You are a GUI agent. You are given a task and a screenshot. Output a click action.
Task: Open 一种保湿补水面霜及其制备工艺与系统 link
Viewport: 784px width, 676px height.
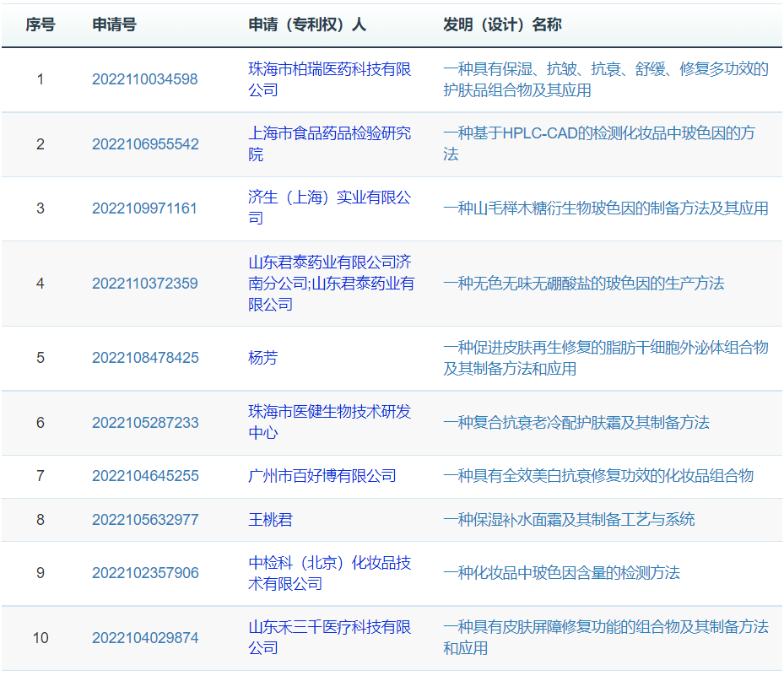[x=569, y=520]
